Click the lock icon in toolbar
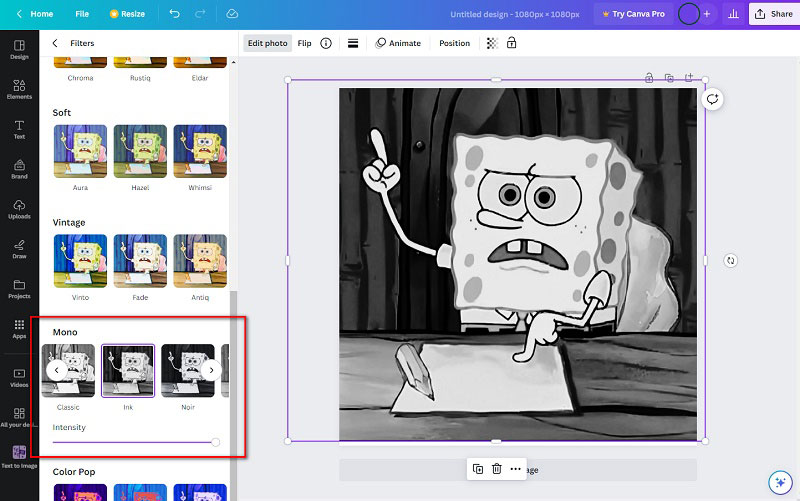This screenshot has height=501, width=800. click(x=511, y=43)
